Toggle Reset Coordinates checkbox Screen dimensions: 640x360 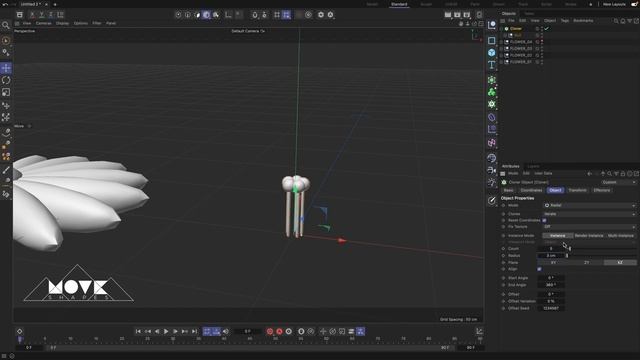click(x=544, y=220)
